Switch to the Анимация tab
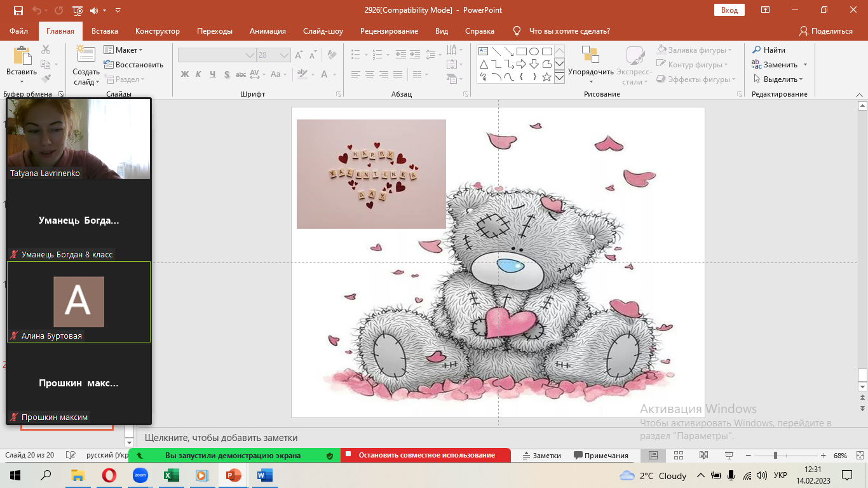The height and width of the screenshot is (488, 868). pos(268,31)
